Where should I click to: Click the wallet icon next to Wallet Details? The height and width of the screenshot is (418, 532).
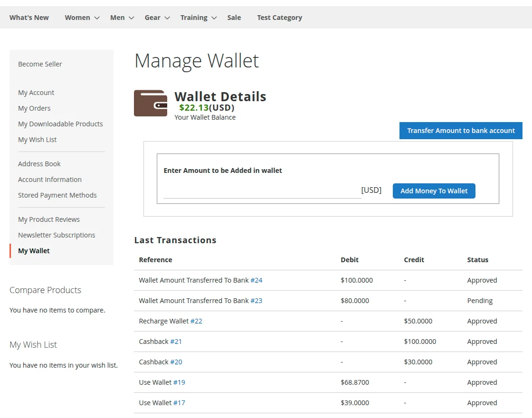point(151,102)
